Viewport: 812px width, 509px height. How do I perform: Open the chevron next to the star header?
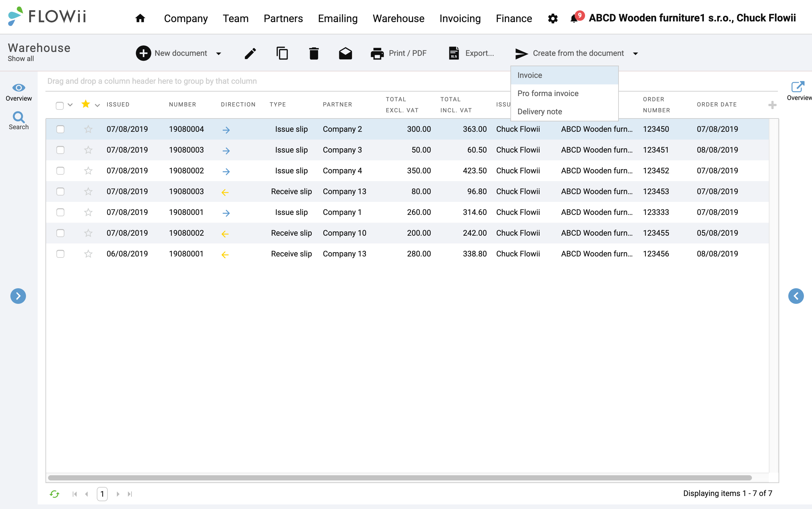(97, 106)
